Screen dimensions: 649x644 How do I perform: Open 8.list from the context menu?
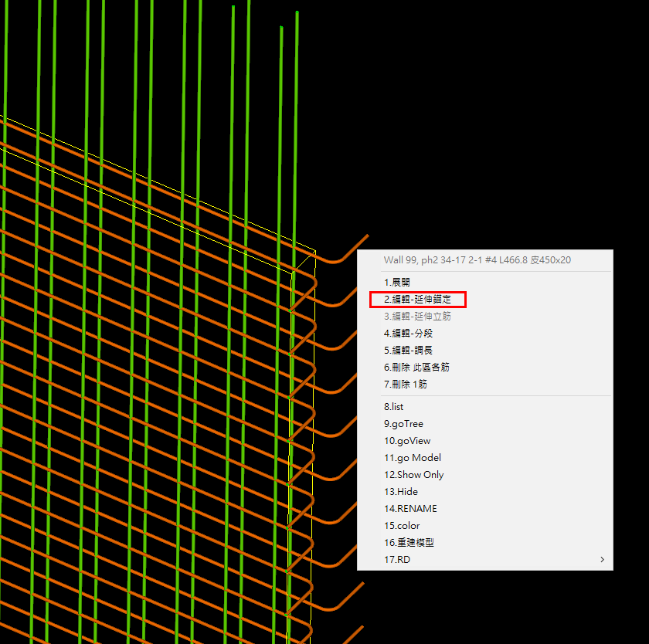click(484, 407)
